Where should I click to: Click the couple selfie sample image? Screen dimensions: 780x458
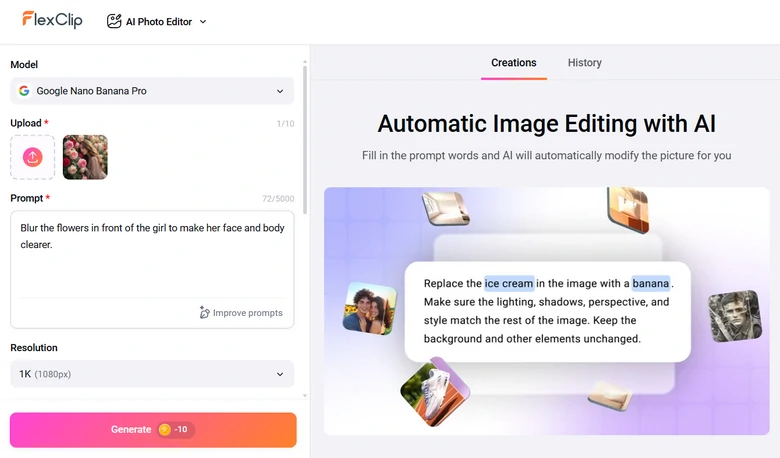tap(369, 307)
